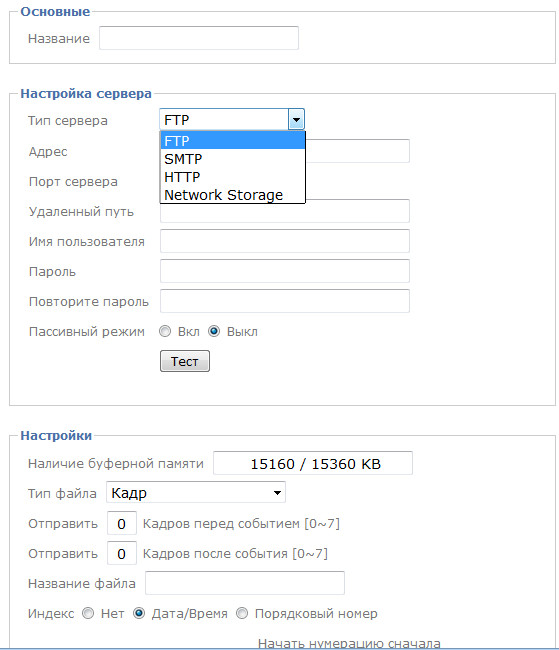Click frames-before-event number field
559x650 pixels.
pos(122,523)
